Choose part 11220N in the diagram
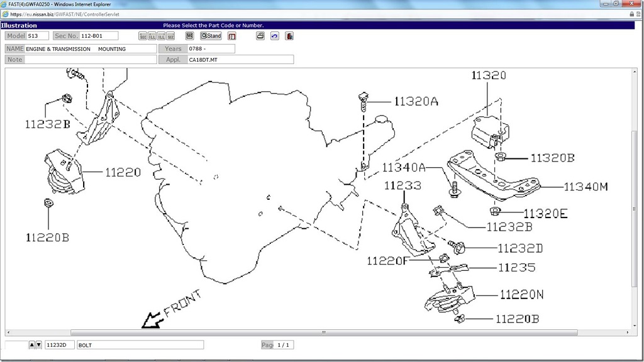 tap(521, 294)
